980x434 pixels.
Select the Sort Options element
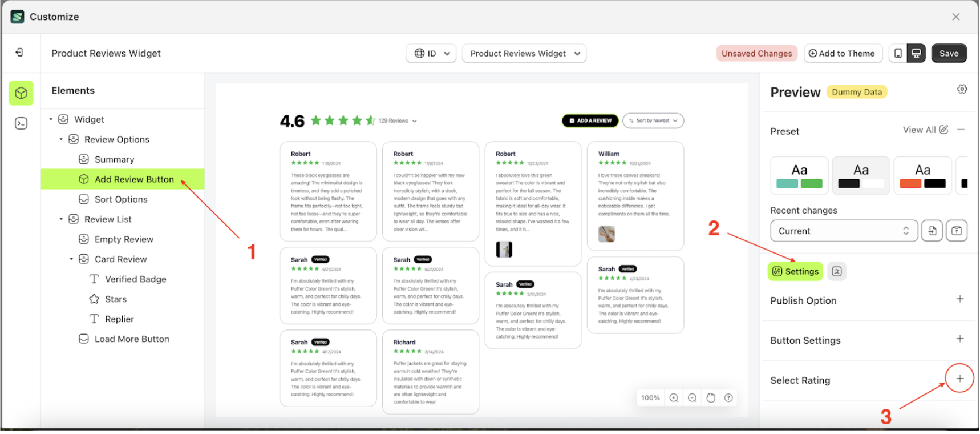pos(121,199)
